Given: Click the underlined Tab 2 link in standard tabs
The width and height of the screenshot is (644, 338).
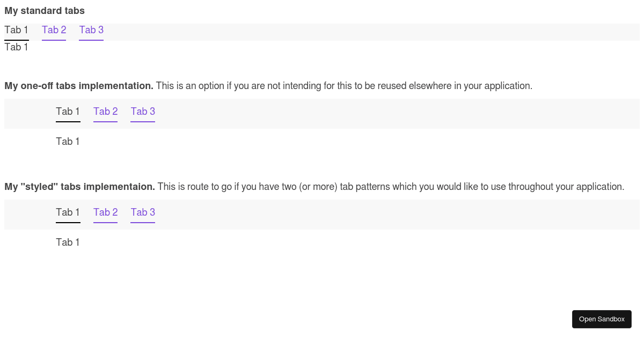Looking at the screenshot, I should click(54, 30).
